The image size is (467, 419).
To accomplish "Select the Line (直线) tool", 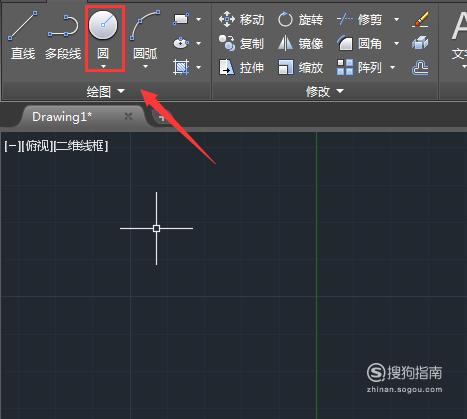I will [x=23, y=35].
